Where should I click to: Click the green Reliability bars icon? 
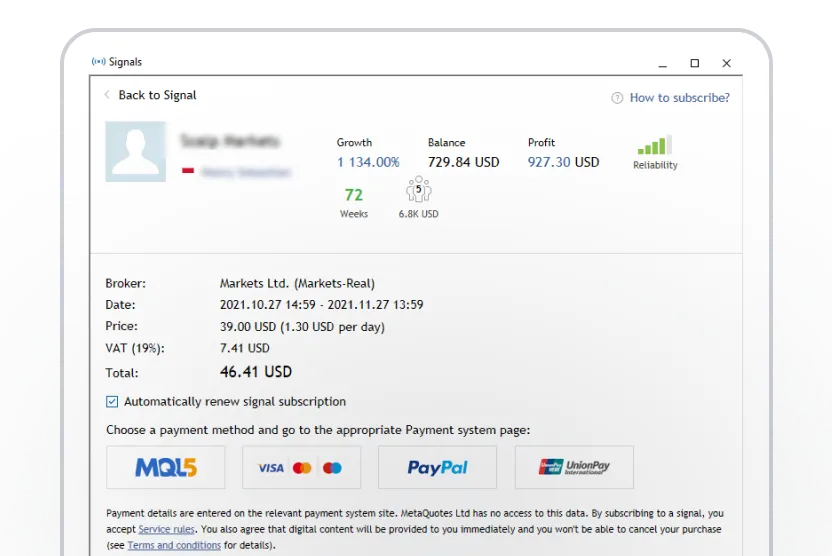pyautogui.click(x=655, y=145)
